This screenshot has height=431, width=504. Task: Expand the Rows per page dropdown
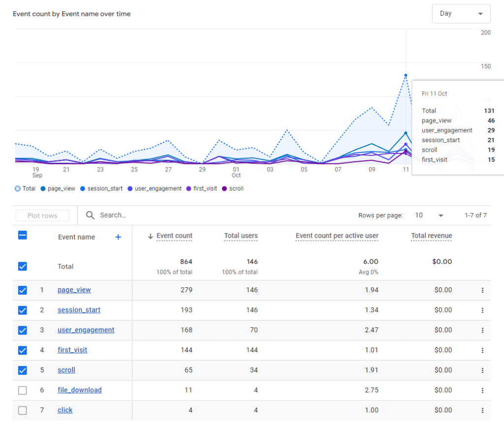[x=429, y=215]
